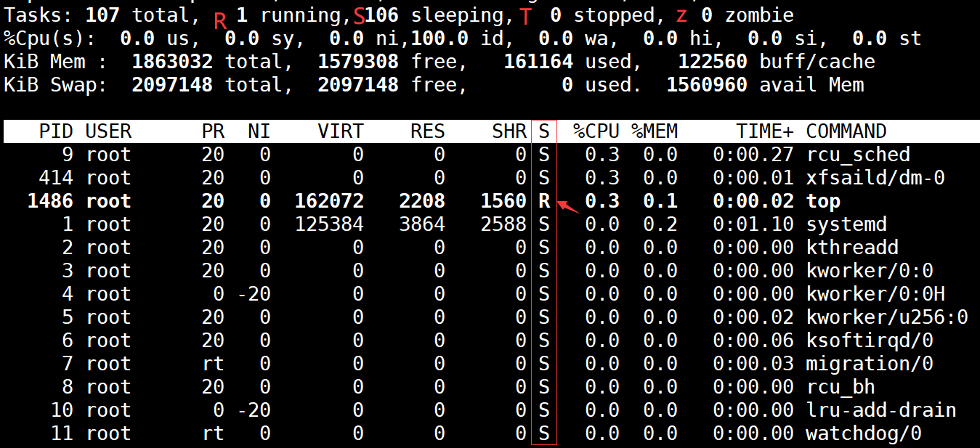Screen dimensions: 980x448
Task: Click the avail Mem value 1560960
Action: tap(707, 84)
